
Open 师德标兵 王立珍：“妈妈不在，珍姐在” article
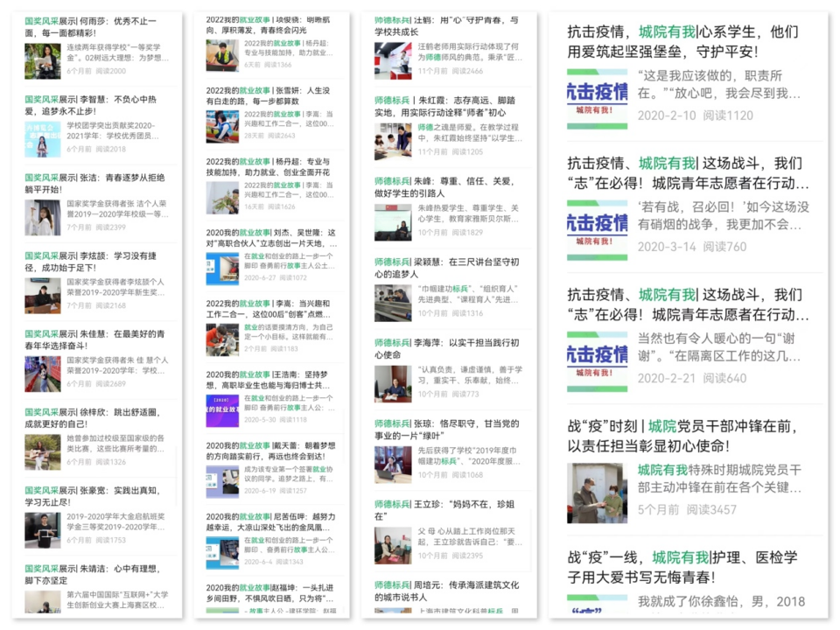click(x=444, y=510)
